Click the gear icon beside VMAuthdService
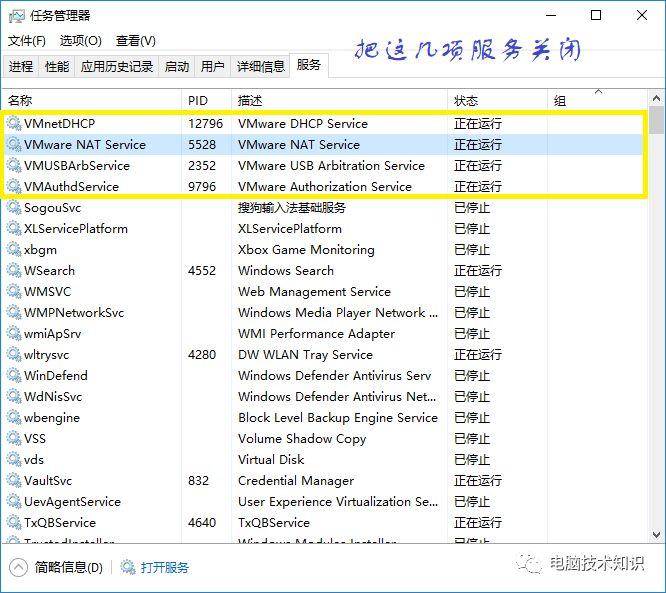 coord(14,186)
